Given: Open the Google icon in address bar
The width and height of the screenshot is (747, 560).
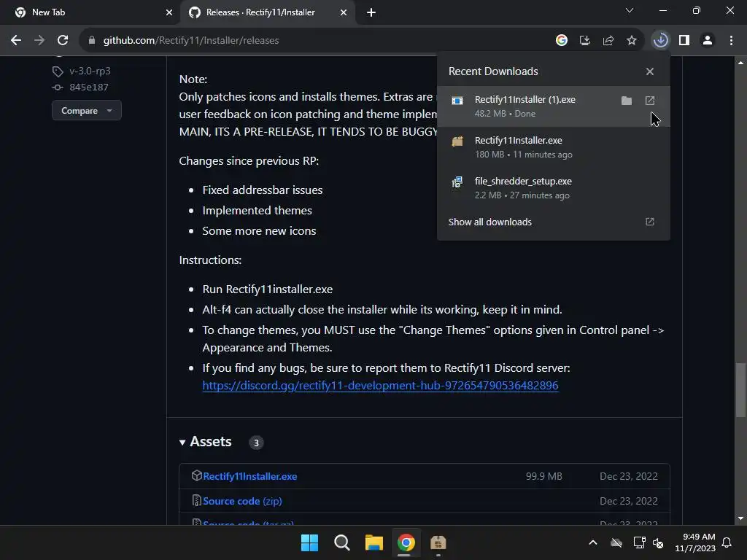Looking at the screenshot, I should pos(562,41).
